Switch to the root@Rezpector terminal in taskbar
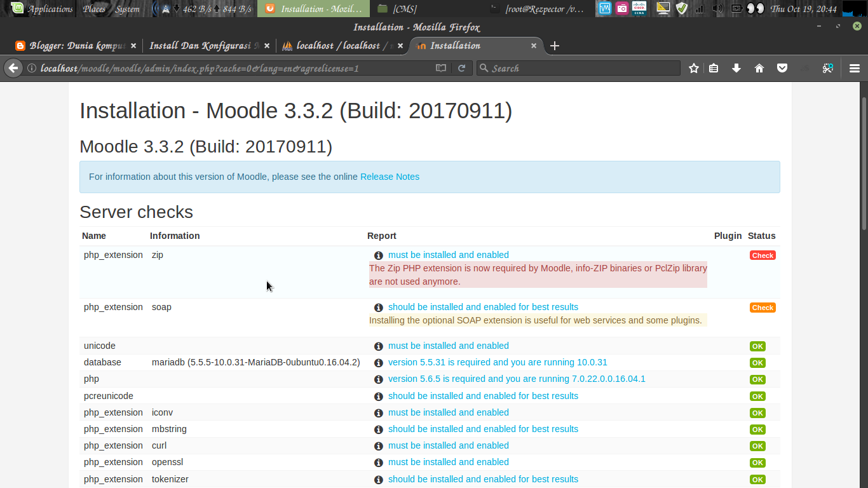868x488 pixels. click(537, 9)
